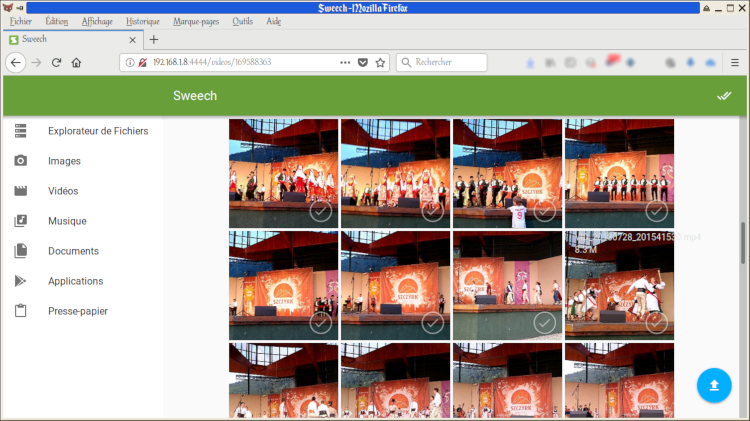Screen dimensions: 750x421
Task: Click the film icon for Vidéos
Action: (x=21, y=191)
